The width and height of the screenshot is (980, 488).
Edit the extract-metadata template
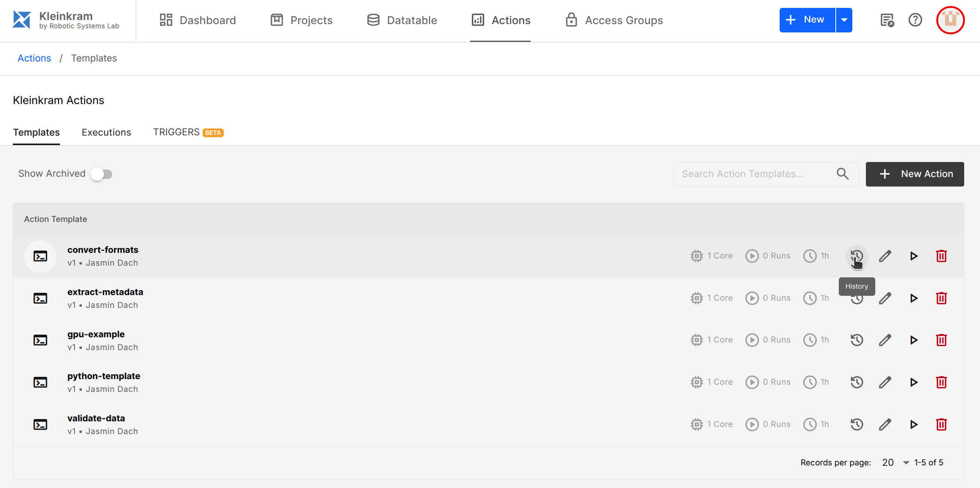885,298
